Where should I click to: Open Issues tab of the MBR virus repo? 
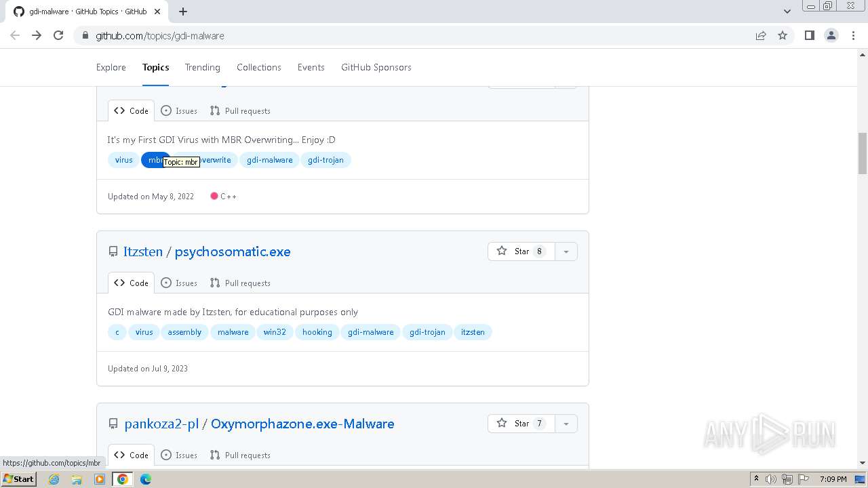coord(179,110)
